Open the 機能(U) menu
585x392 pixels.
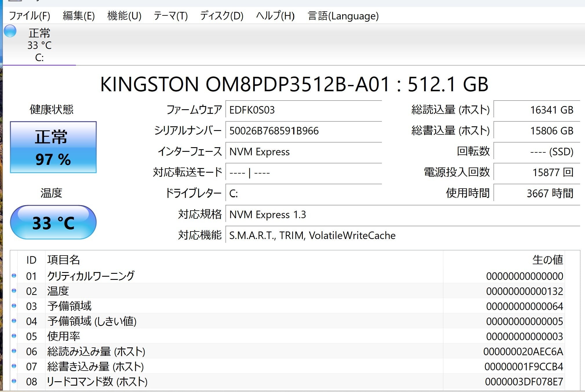[x=124, y=16]
